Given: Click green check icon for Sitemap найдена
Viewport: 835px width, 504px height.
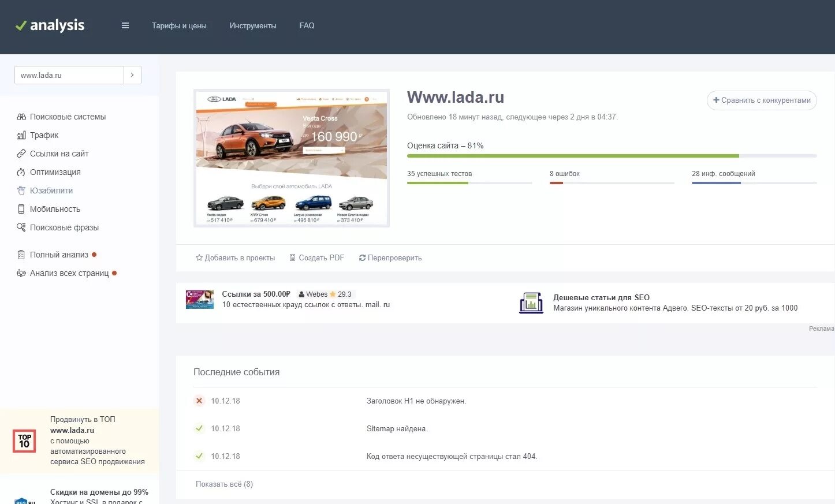Looking at the screenshot, I should [199, 428].
